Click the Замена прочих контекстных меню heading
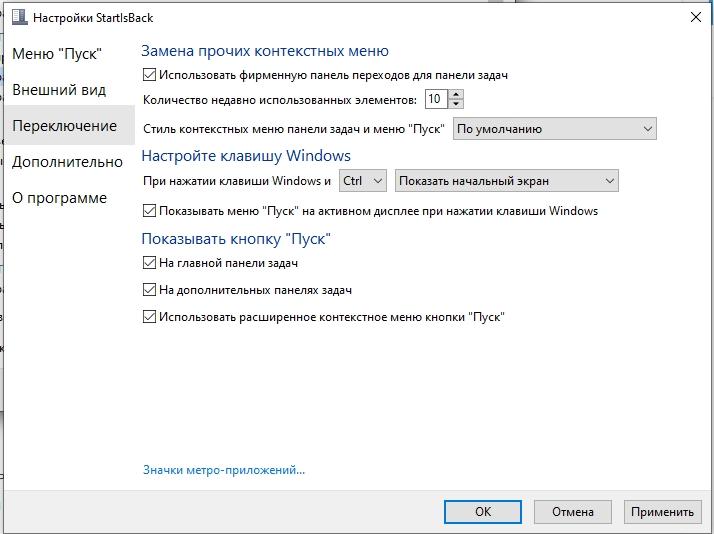714x534 pixels. (265, 51)
